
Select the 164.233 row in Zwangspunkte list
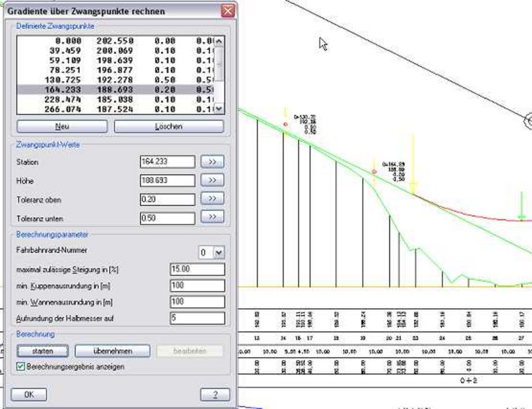[x=116, y=89]
